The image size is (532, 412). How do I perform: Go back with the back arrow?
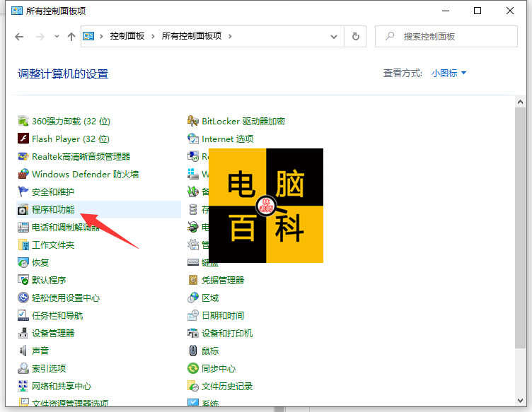coord(19,36)
